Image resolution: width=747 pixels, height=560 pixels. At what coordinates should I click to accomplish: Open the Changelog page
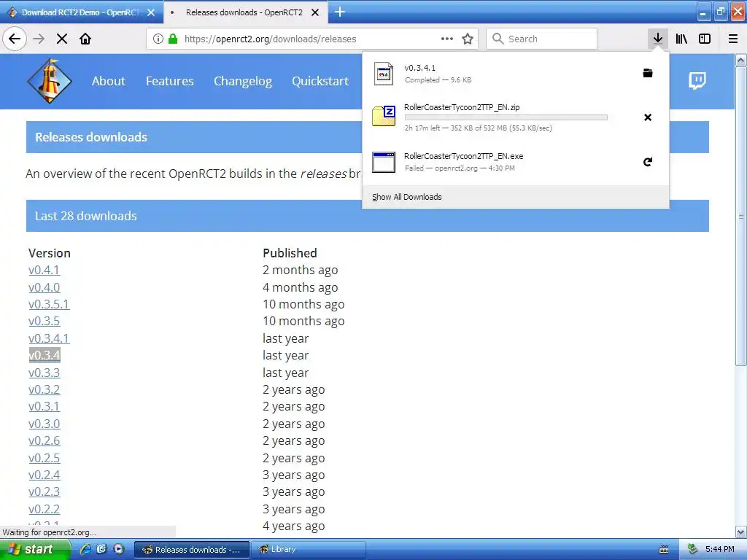pyautogui.click(x=243, y=82)
